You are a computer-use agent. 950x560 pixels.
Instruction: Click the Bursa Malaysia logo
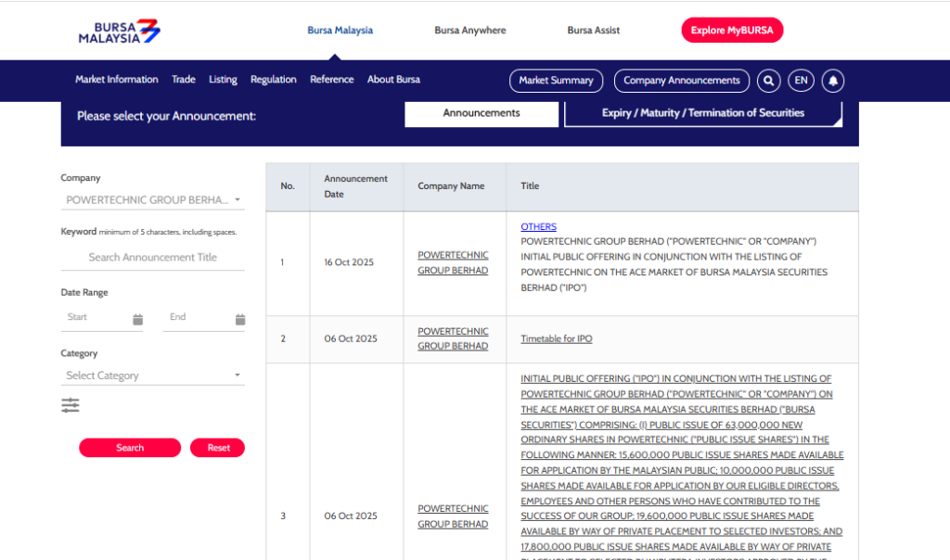point(119,31)
